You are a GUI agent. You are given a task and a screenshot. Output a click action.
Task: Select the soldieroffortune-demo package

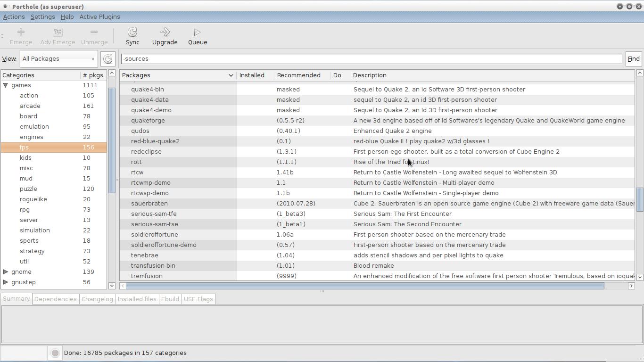click(377, 245)
